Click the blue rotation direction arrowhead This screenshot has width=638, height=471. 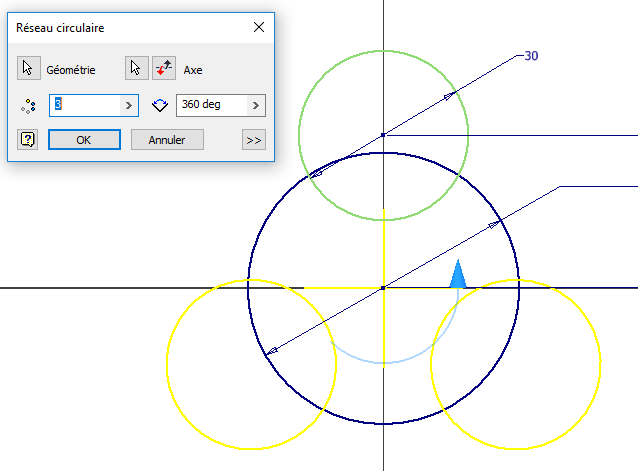pyautogui.click(x=458, y=274)
